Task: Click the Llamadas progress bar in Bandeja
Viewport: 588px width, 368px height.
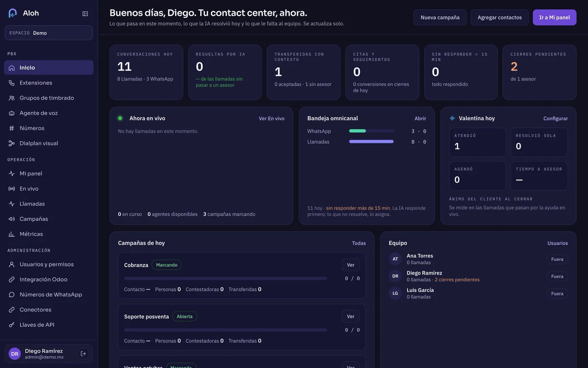Action: point(371,142)
